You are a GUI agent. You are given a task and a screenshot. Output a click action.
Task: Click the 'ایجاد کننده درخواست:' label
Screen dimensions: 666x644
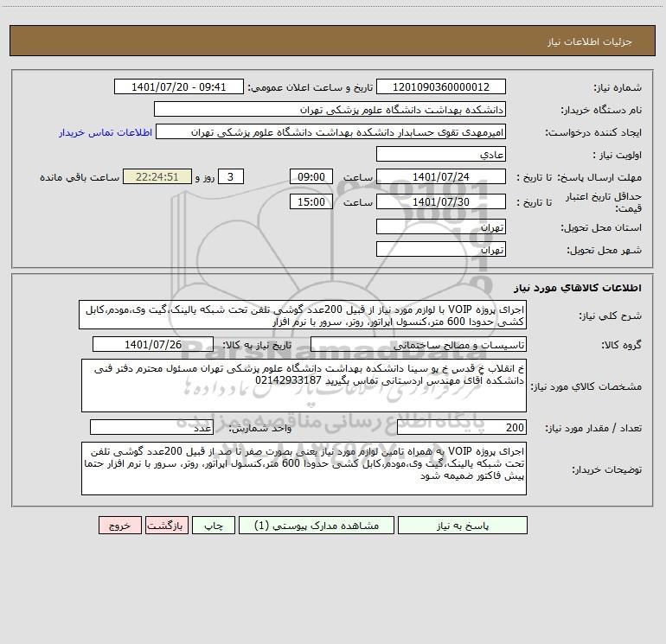click(x=593, y=132)
